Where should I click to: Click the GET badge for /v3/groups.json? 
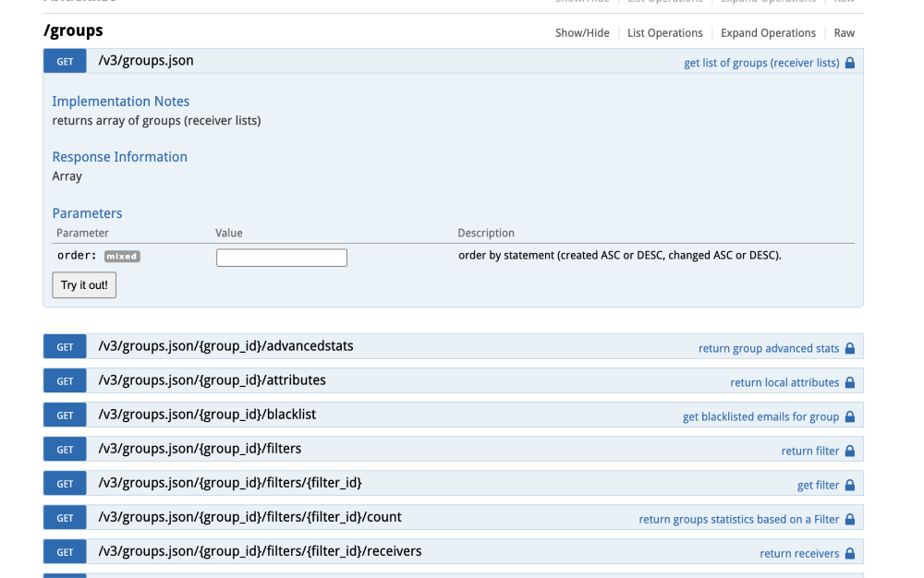(x=64, y=60)
